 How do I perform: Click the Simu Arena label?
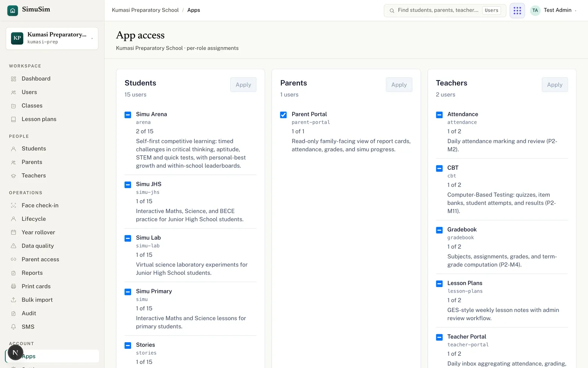coord(151,114)
